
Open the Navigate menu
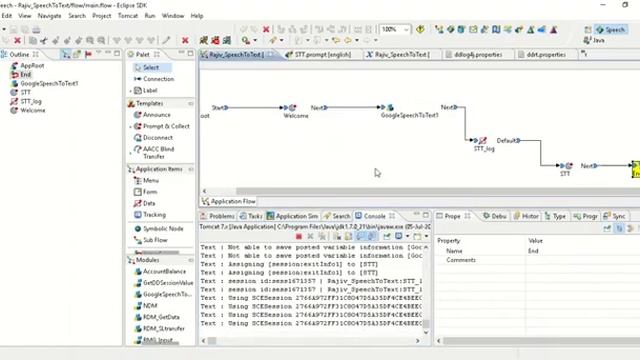tap(49, 16)
